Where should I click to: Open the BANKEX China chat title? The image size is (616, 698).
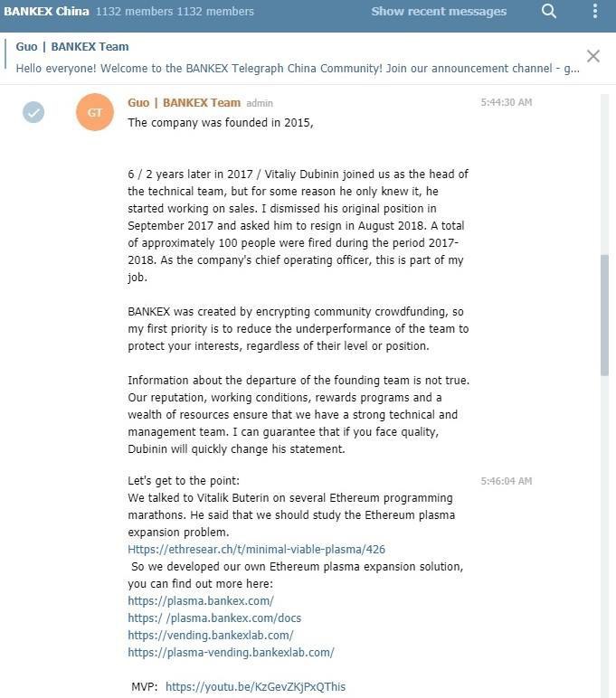pyautogui.click(x=46, y=12)
